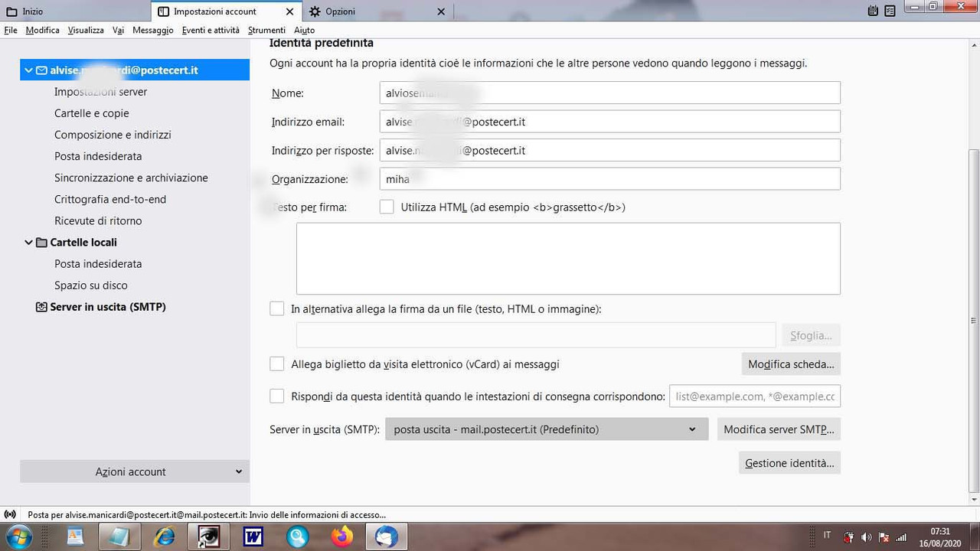980x551 pixels.
Task: Open the Windows Start button
Action: click(x=18, y=536)
